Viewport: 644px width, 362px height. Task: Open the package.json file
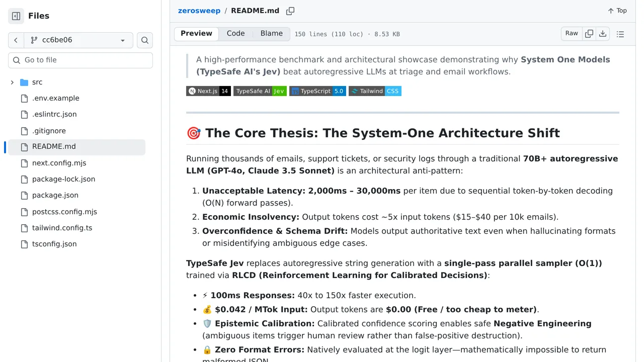pos(55,195)
